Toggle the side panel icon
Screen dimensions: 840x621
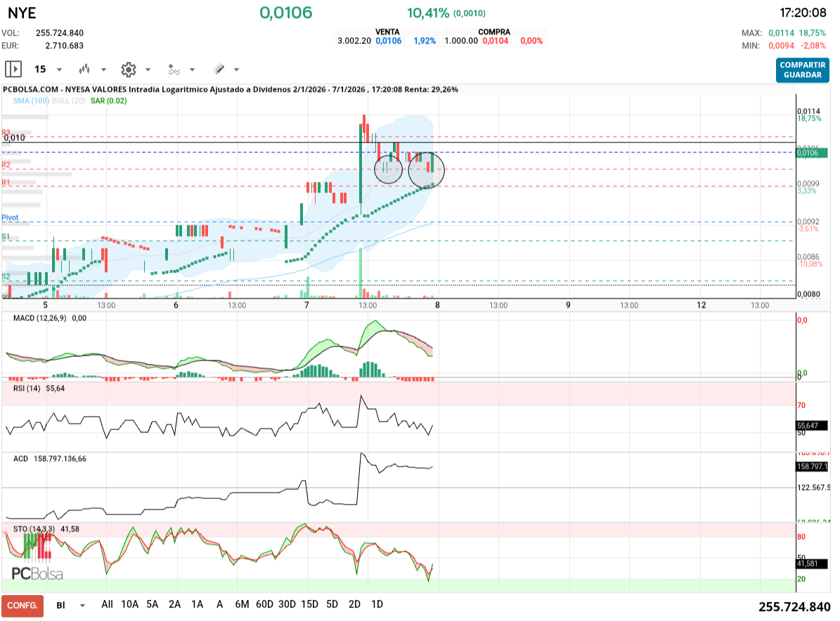[x=13, y=69]
